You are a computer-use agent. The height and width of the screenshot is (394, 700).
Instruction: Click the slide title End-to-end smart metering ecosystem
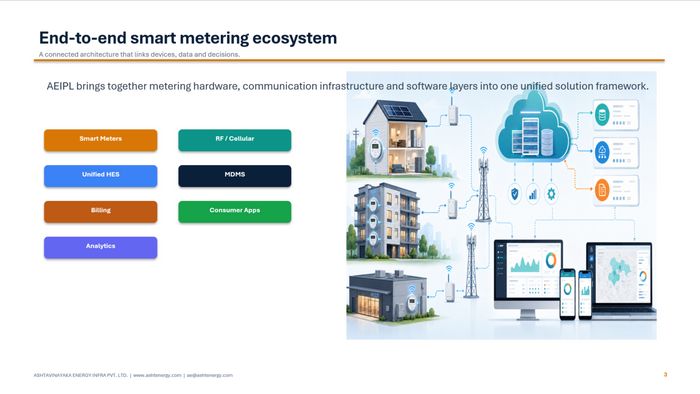188,38
